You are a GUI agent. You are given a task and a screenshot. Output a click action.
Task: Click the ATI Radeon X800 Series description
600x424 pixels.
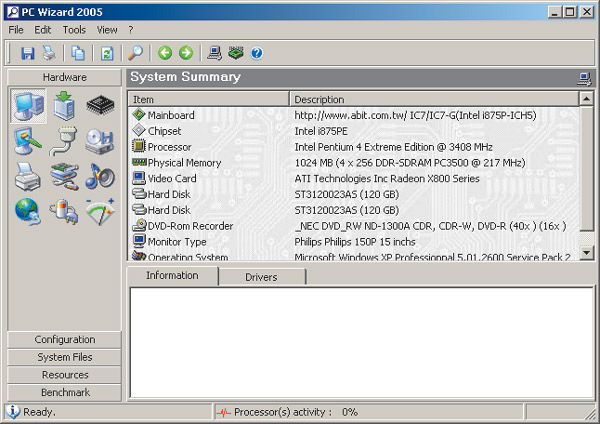(387, 179)
